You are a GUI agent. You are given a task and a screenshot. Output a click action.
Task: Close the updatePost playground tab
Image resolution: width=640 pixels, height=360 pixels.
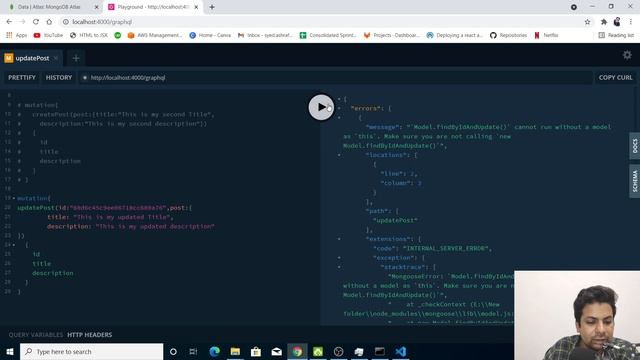(56, 58)
